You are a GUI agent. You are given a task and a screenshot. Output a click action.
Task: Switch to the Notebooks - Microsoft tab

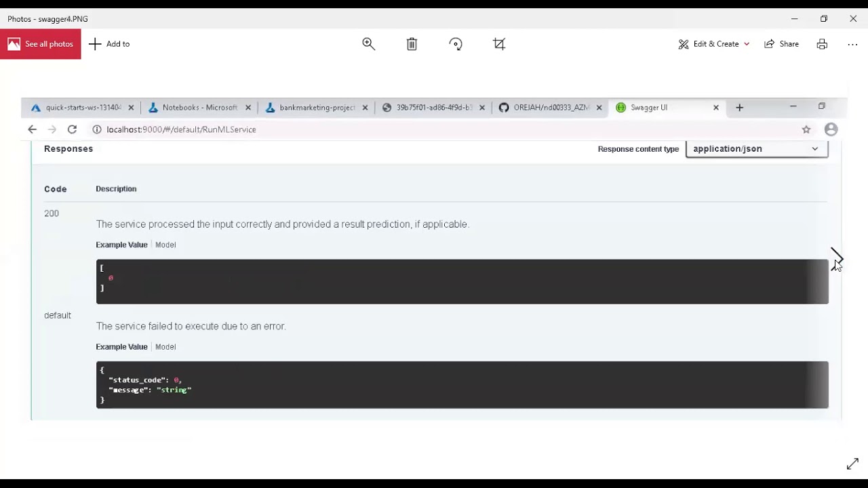(199, 108)
